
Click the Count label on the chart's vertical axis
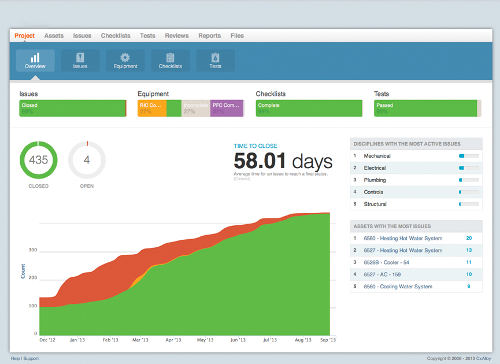pyautogui.click(x=23, y=271)
